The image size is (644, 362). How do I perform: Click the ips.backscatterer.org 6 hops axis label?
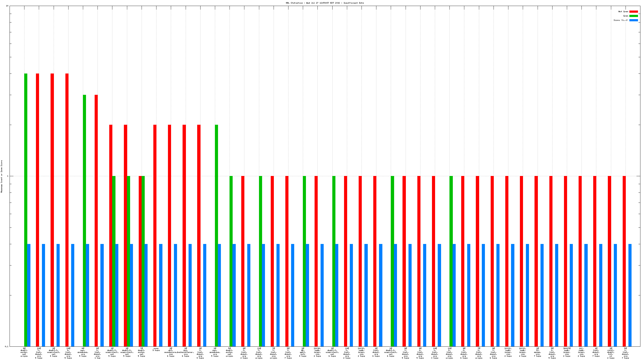tap(185, 352)
